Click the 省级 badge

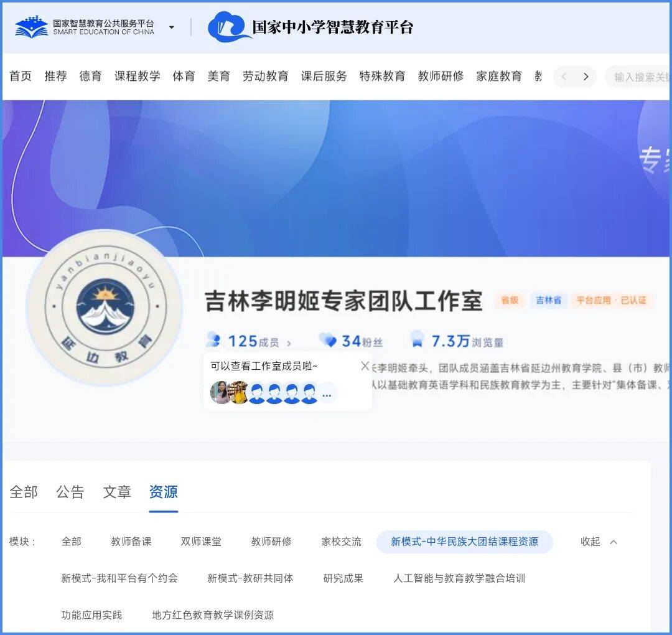point(510,300)
